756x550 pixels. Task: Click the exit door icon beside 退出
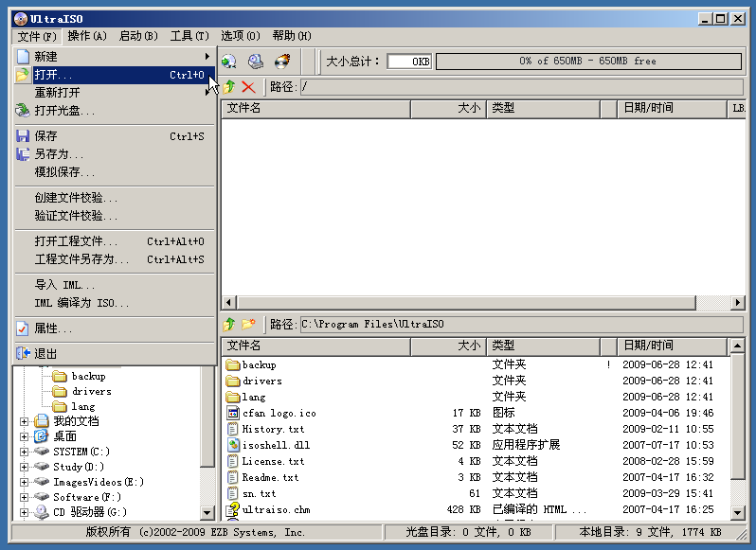click(x=23, y=353)
